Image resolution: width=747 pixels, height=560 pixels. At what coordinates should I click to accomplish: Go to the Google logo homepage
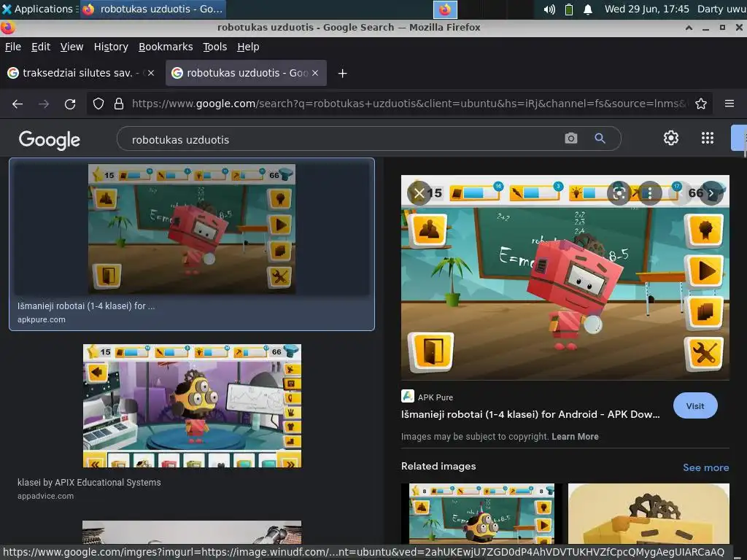point(50,140)
